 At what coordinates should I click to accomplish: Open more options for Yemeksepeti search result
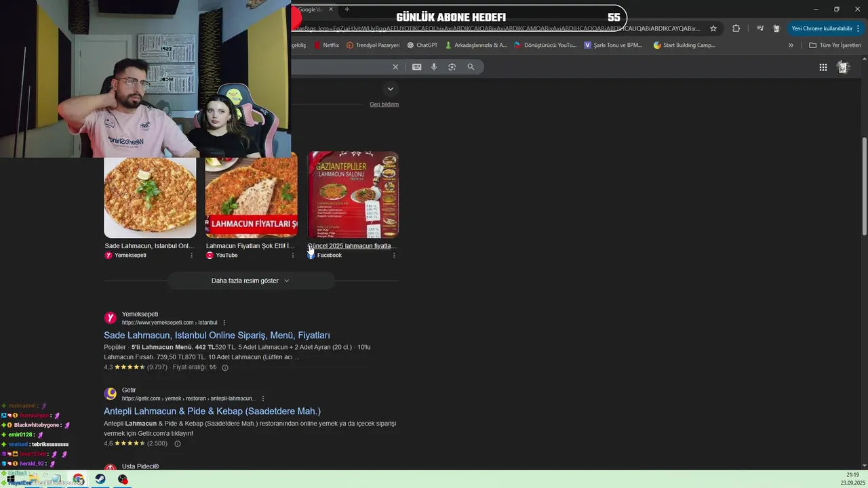(x=224, y=323)
